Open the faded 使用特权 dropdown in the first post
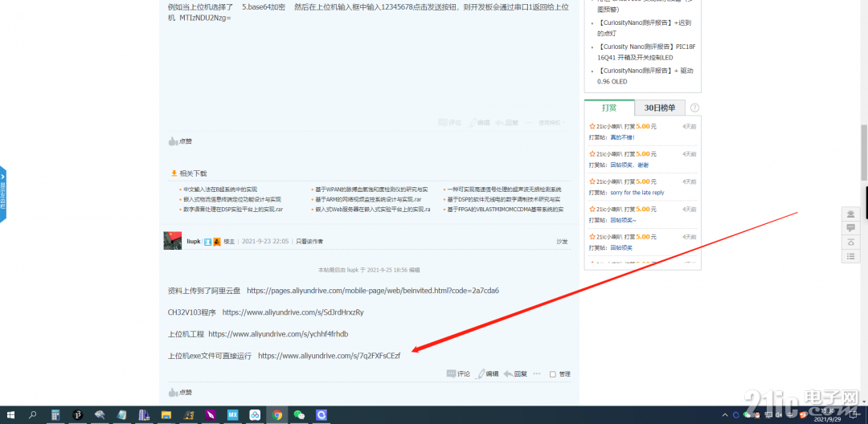This screenshot has width=868, height=424. (x=552, y=123)
